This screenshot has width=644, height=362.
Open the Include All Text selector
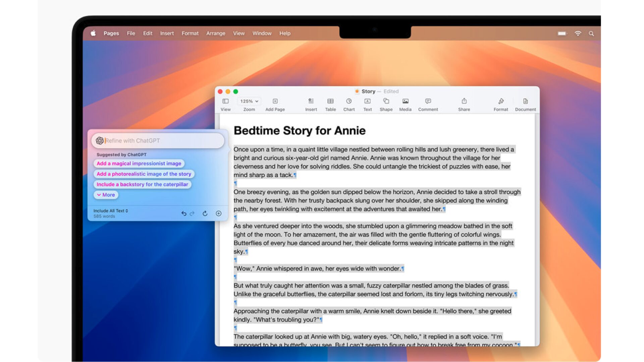(111, 211)
